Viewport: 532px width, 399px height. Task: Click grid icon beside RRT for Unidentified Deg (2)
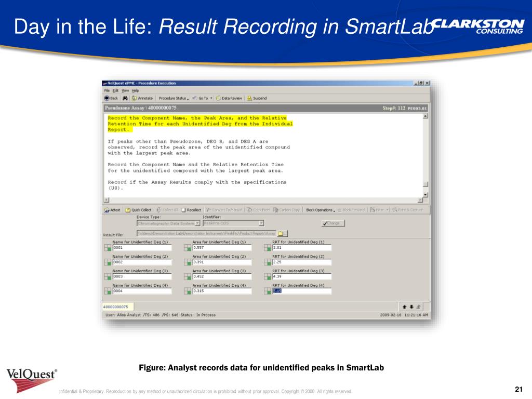click(268, 262)
